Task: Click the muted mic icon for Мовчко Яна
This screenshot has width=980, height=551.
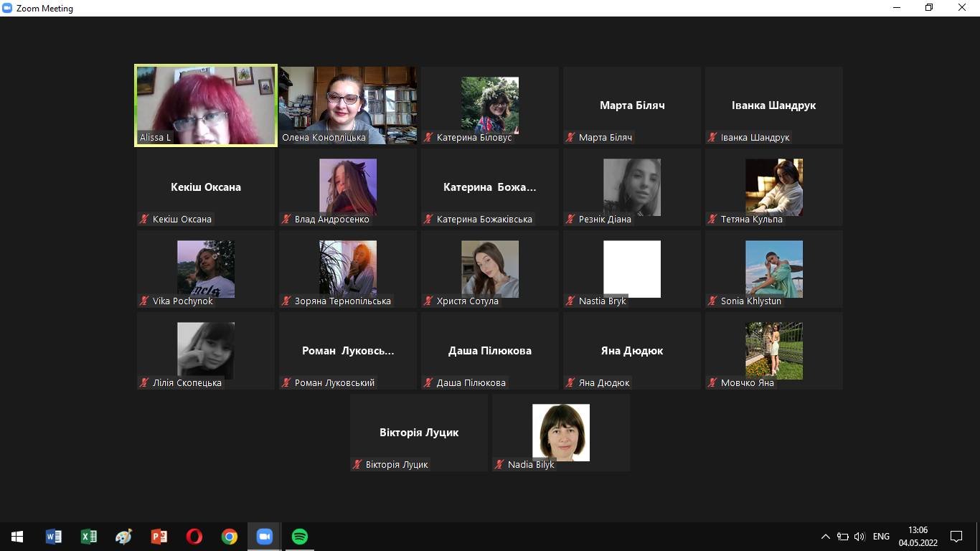Action: click(713, 382)
